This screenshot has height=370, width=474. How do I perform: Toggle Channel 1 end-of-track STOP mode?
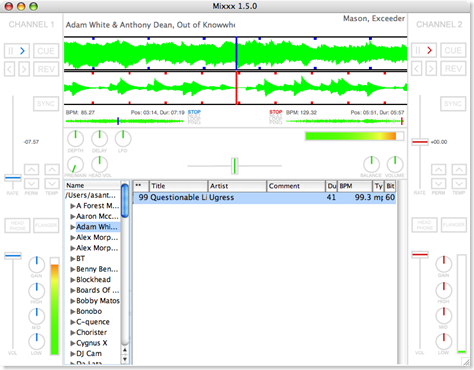[194, 112]
